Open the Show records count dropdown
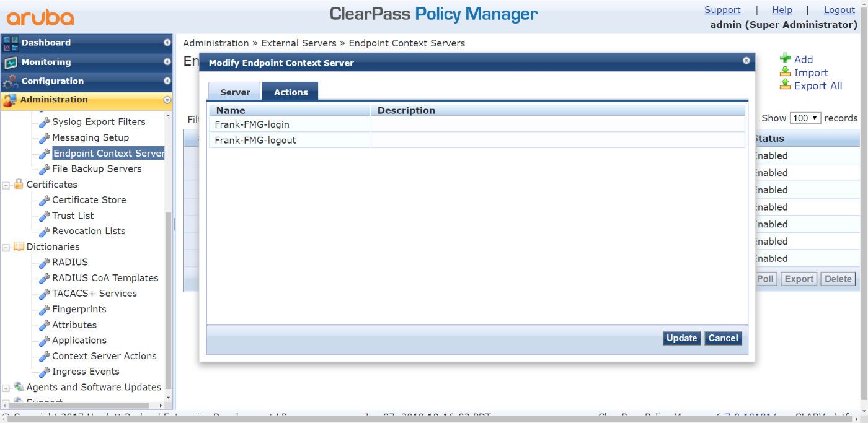Image resolution: width=868 pixels, height=423 pixels. coord(805,118)
